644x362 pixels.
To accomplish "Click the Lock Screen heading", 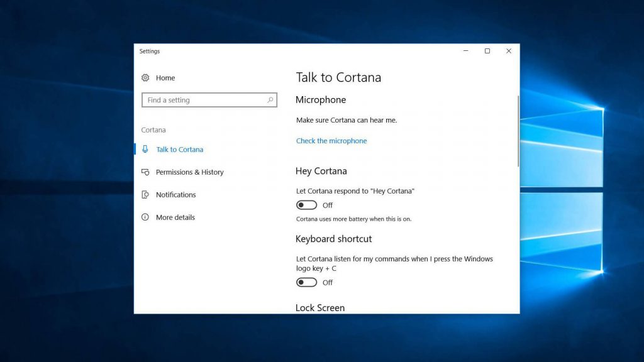I will [320, 308].
